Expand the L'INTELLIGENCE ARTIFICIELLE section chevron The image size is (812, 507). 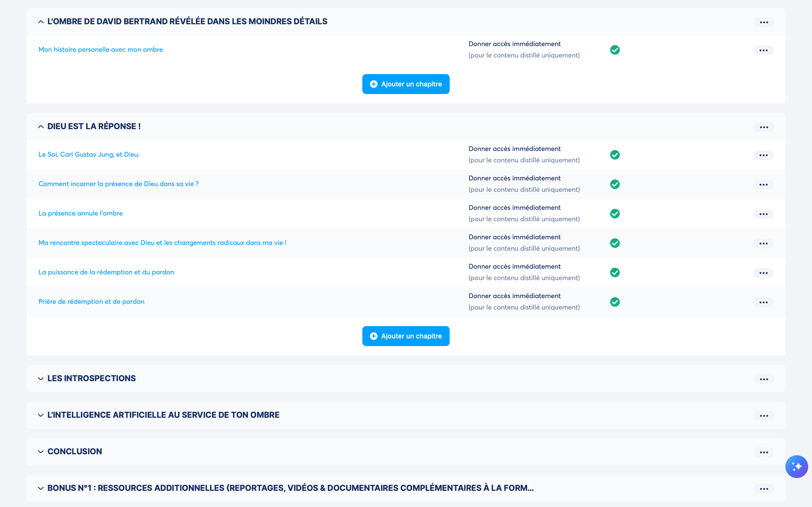point(41,415)
